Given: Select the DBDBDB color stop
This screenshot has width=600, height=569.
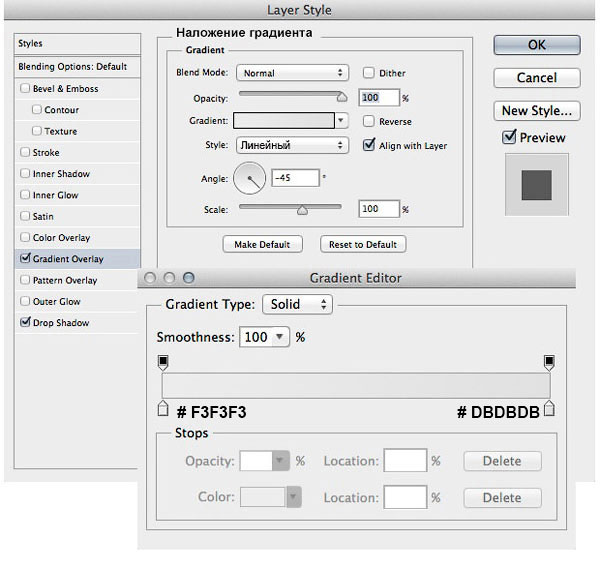Looking at the screenshot, I should pyautogui.click(x=549, y=408).
